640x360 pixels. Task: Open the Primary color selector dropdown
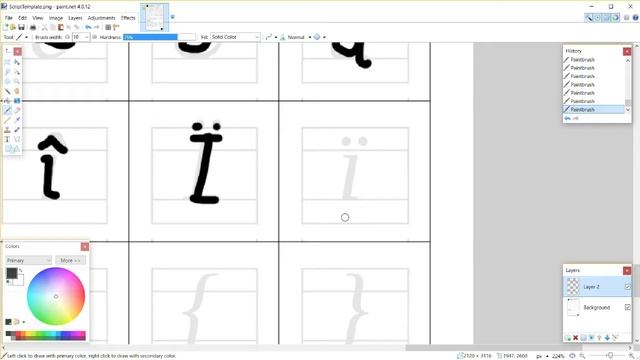click(x=29, y=260)
